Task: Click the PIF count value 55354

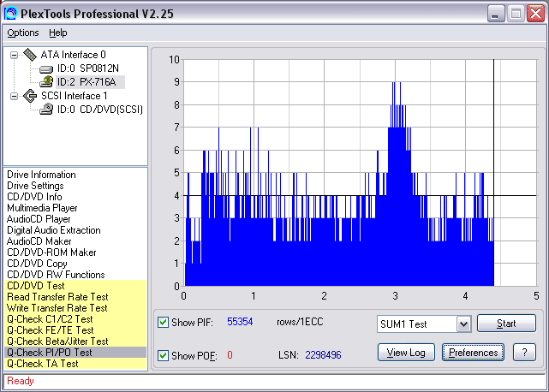Action: coord(240,322)
